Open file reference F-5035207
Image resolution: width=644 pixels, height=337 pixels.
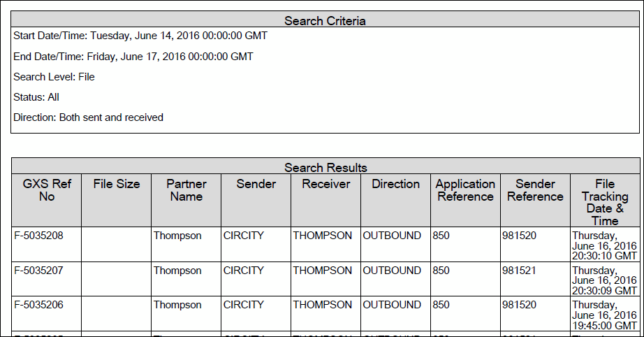(38, 270)
